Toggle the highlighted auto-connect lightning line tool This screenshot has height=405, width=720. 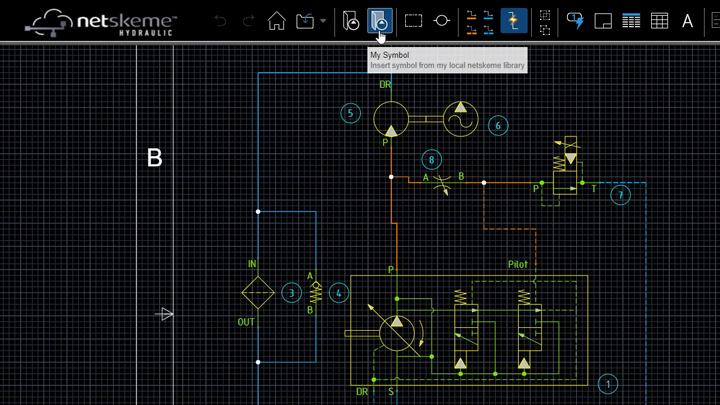(513, 21)
